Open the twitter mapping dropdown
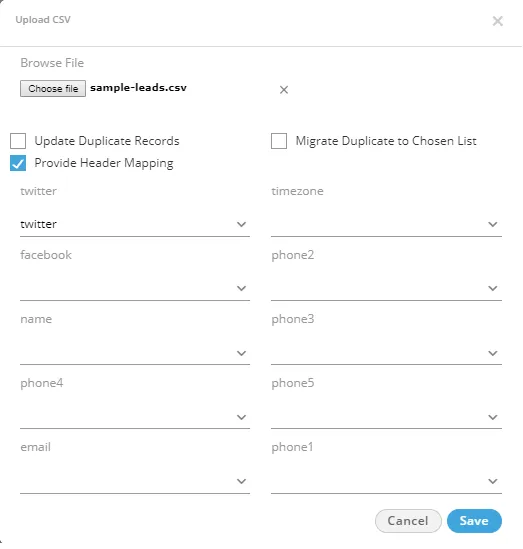The width and height of the screenshot is (523, 549). point(135,224)
